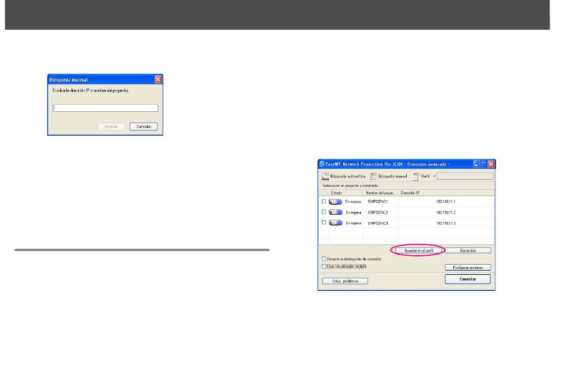This screenshot has height=392, width=565.
Task: Click the Perfil toolbar icon
Action: [x=416, y=177]
